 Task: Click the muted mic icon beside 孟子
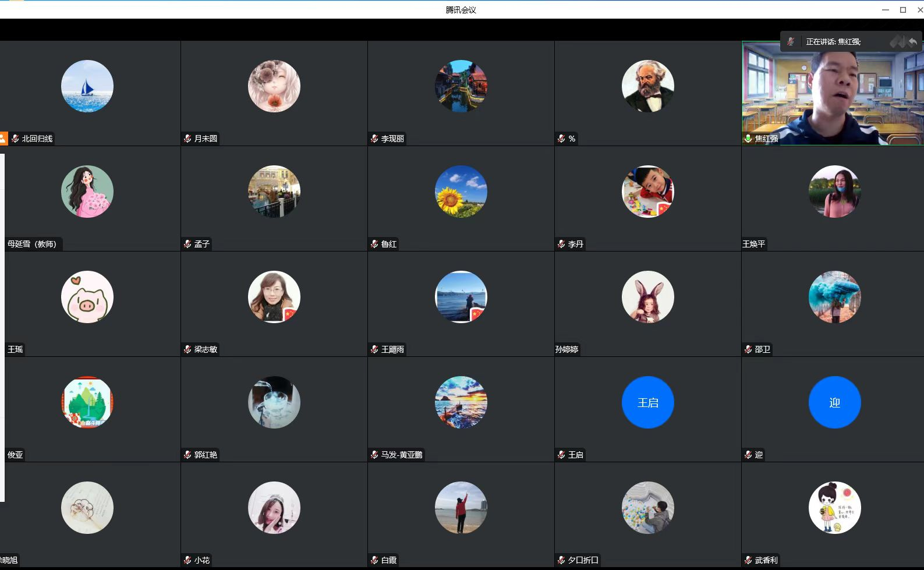pos(187,244)
